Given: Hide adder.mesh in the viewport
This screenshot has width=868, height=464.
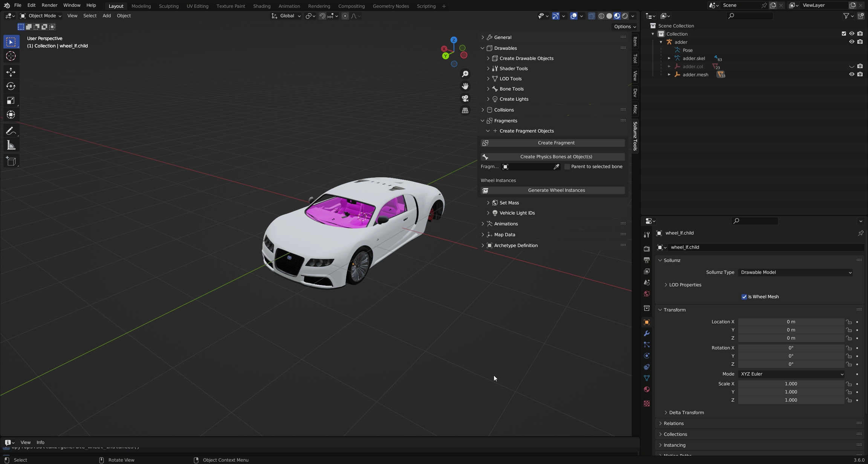Looking at the screenshot, I should [851, 75].
